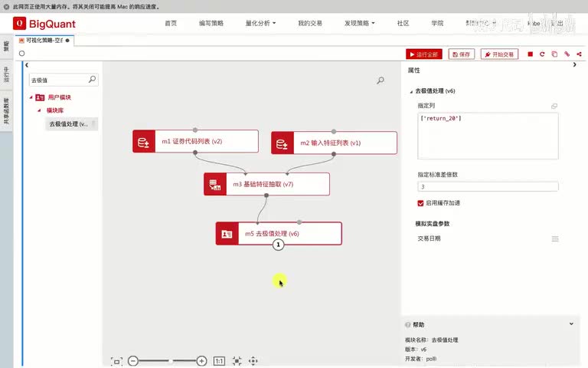588x368 pixels.
Task: Collapse the 模块库 tree node
Action: pos(39,110)
